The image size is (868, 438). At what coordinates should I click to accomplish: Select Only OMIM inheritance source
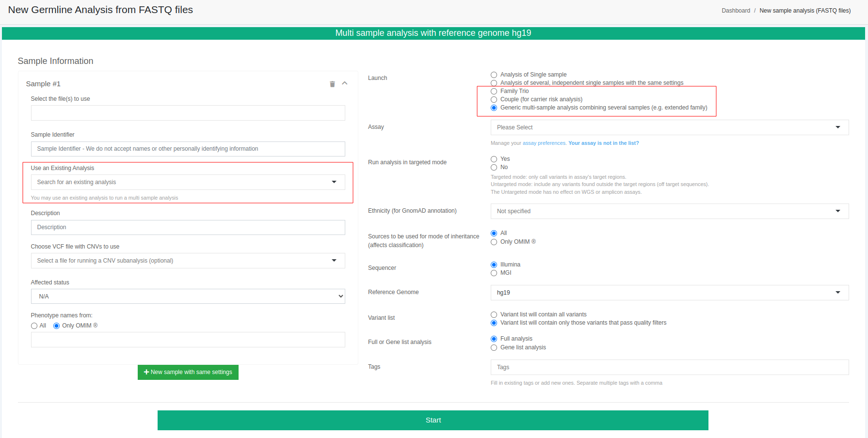point(494,242)
